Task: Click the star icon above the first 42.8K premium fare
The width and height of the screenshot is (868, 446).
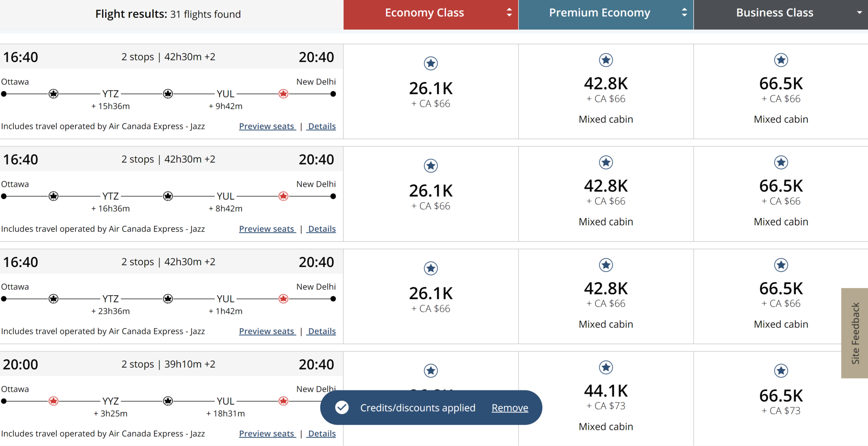Action: coord(606,60)
